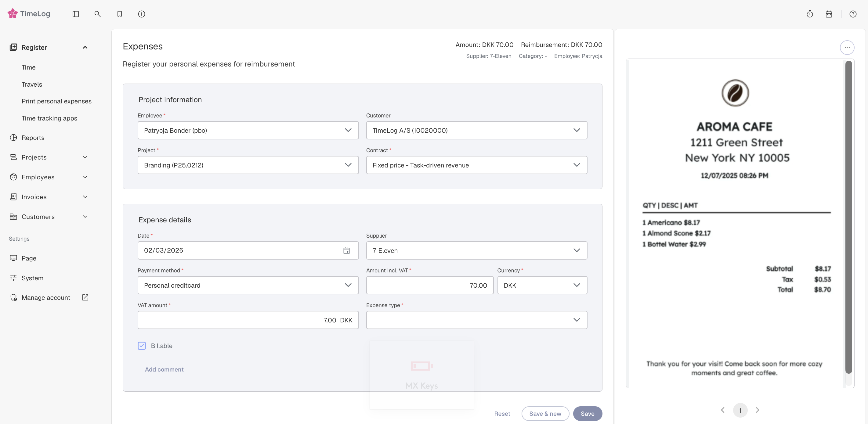Open the Expense type dropdown
Screen dimensions: 868x424
[476, 320]
